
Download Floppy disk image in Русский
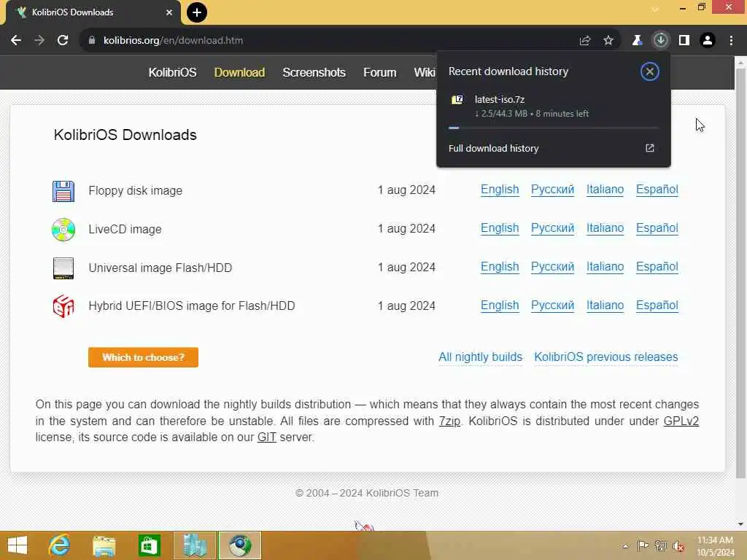point(553,190)
